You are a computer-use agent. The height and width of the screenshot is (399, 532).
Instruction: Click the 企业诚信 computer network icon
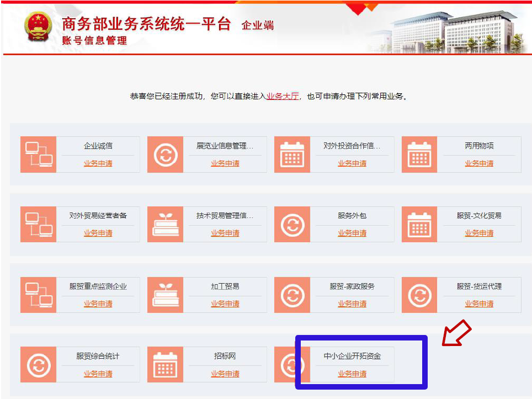point(38,155)
